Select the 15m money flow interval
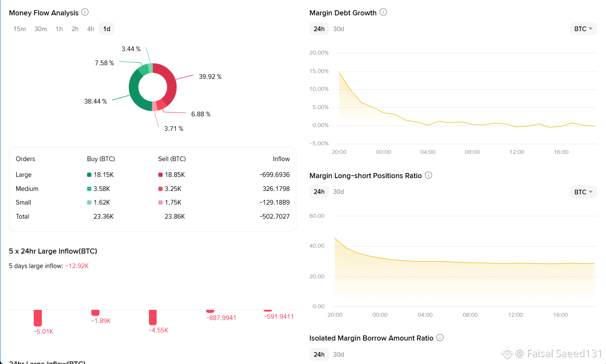This screenshot has height=364, width=606. [x=20, y=29]
